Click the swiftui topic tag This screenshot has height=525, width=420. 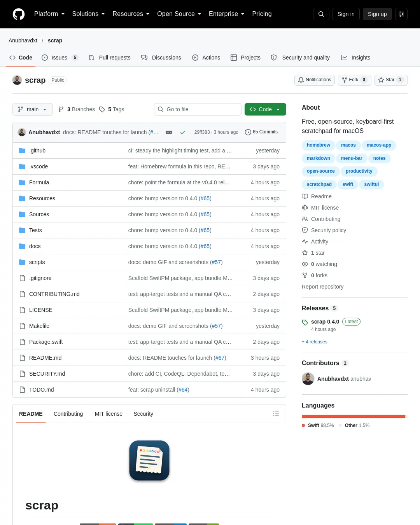click(371, 184)
